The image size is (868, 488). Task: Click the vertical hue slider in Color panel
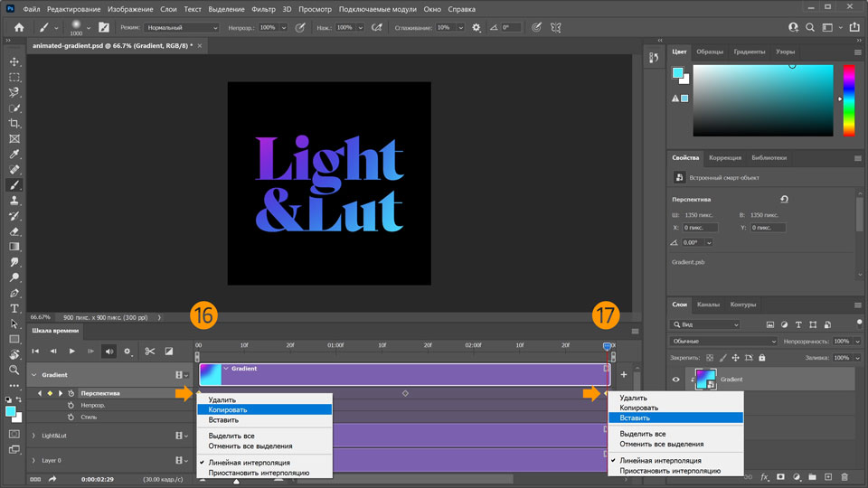848,99
